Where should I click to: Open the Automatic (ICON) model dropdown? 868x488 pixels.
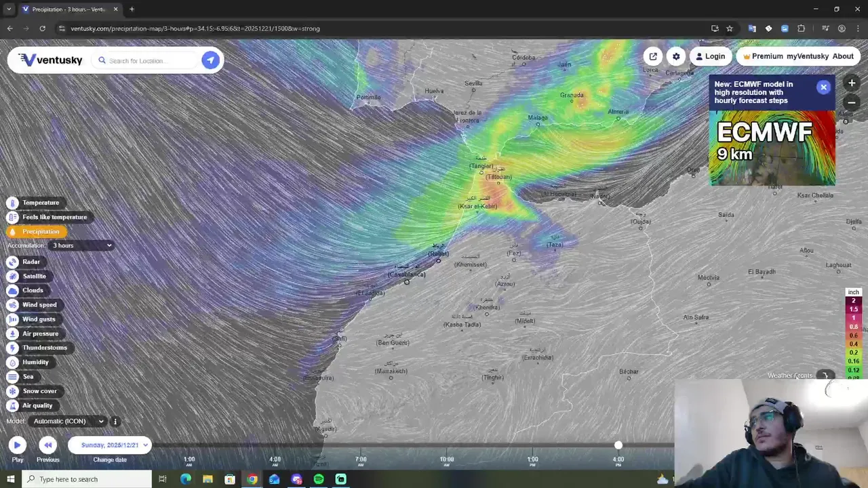pyautogui.click(x=68, y=421)
